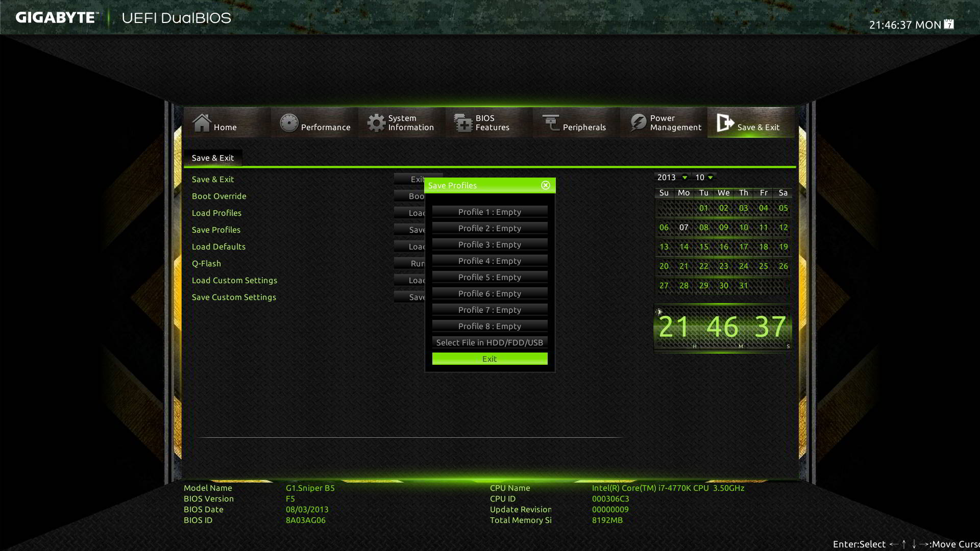Click the GIGABYTE logo
This screenshot has height=551, width=980.
click(57, 17)
